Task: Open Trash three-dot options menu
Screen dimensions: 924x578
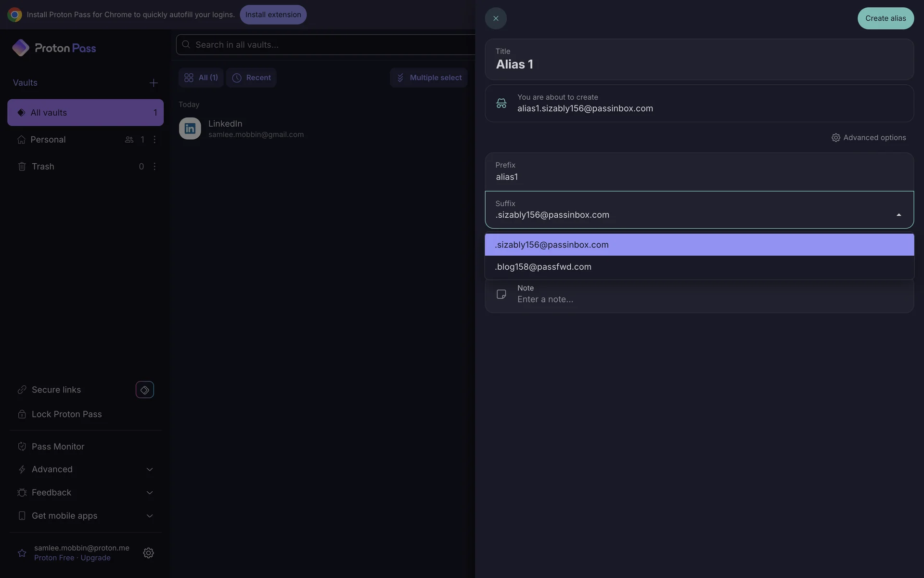Action: point(154,166)
